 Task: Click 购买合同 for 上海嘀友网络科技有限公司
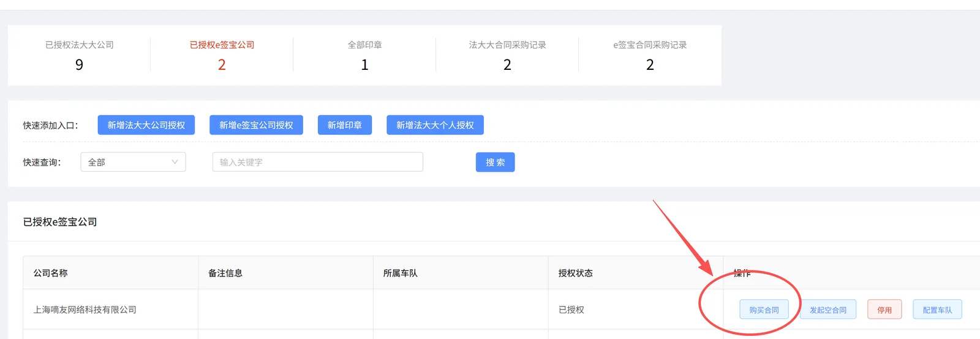764,310
